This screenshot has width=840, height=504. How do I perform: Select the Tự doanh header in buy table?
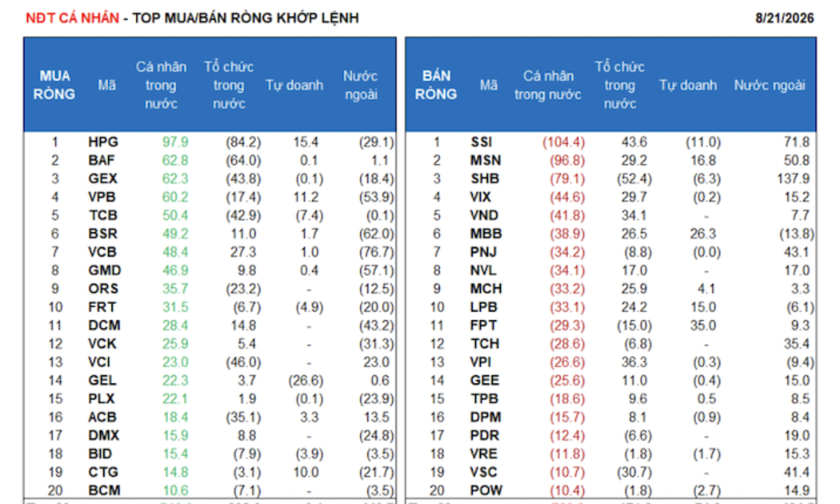pos(294,85)
